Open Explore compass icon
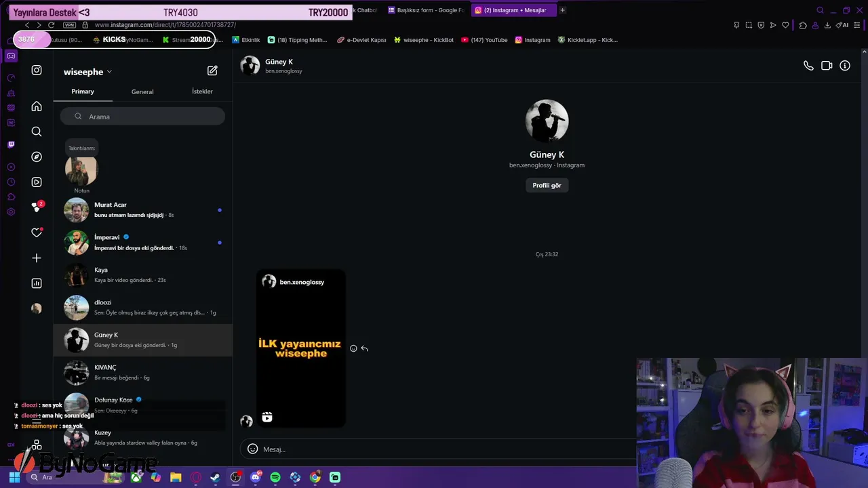Image resolution: width=868 pixels, height=488 pixels. click(x=37, y=157)
